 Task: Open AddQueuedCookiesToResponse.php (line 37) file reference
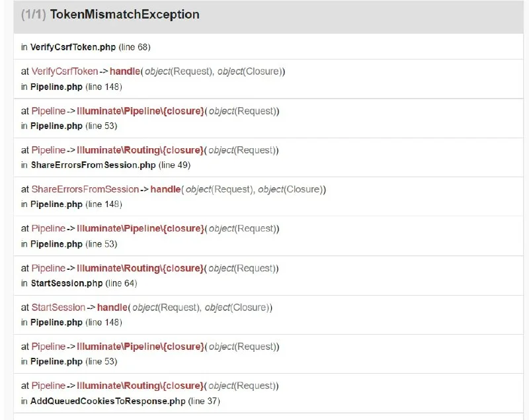click(x=108, y=401)
